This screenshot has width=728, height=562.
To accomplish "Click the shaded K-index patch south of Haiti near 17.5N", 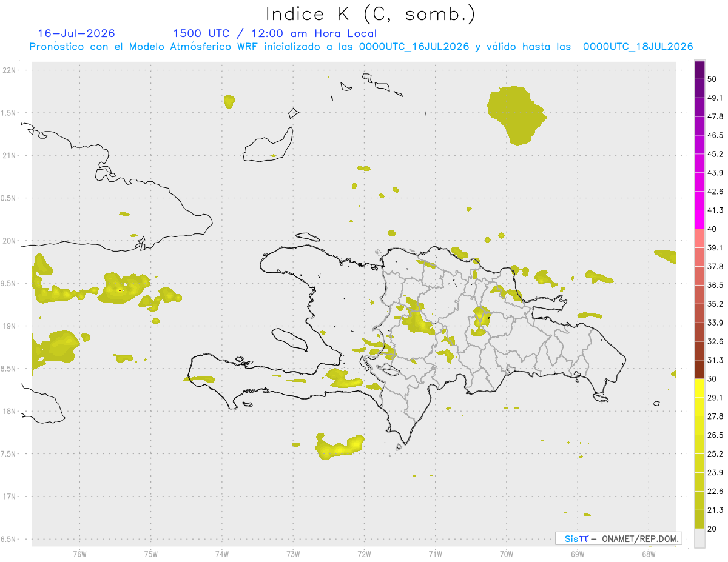I will [x=340, y=447].
